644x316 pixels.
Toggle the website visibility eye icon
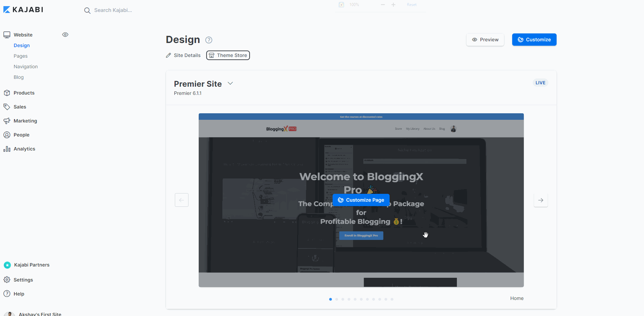tap(65, 34)
